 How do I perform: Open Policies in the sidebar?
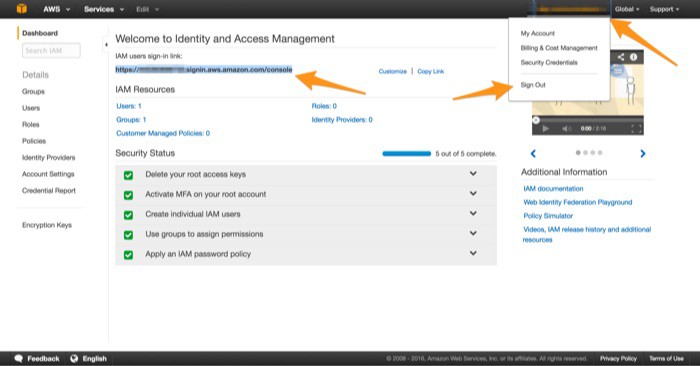coord(34,141)
